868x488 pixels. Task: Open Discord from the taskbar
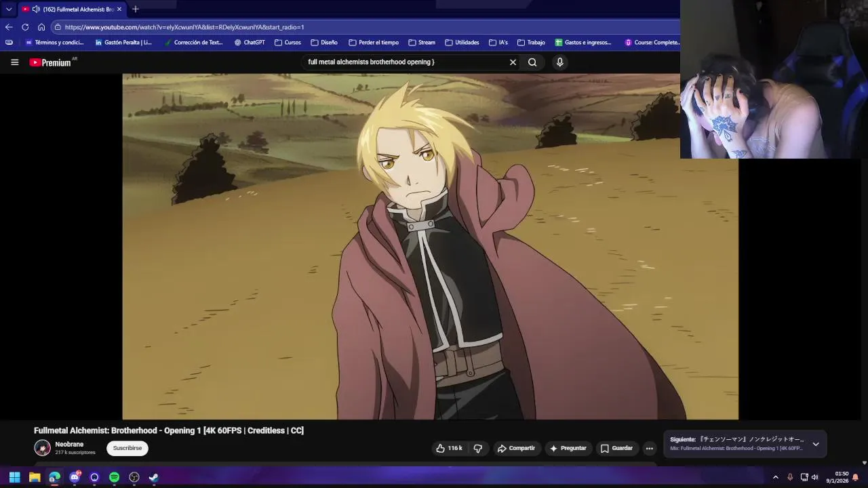[75, 477]
